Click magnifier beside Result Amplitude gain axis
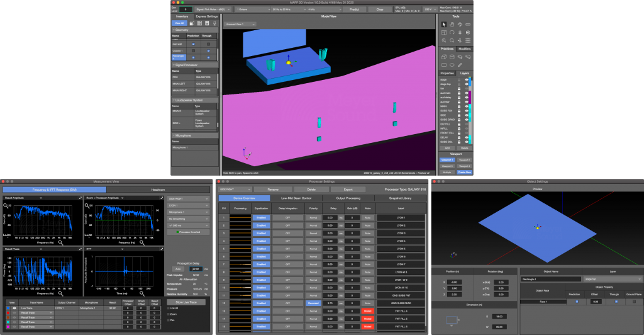Viewport: 644px width, 335px height. pyautogui.click(x=6, y=205)
